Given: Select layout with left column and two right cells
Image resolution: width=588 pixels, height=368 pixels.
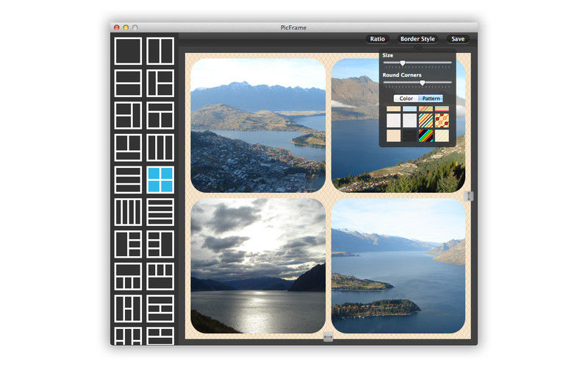Looking at the screenshot, I should pos(160,83).
